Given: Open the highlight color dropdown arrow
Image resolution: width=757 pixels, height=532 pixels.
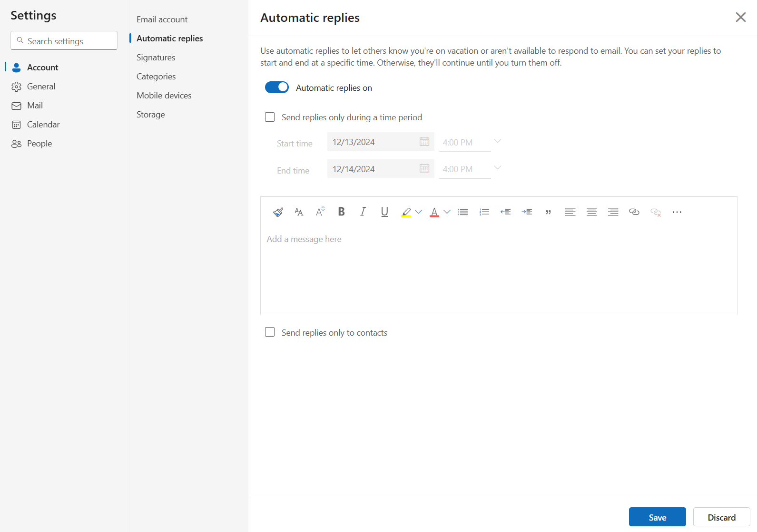Looking at the screenshot, I should [418, 212].
